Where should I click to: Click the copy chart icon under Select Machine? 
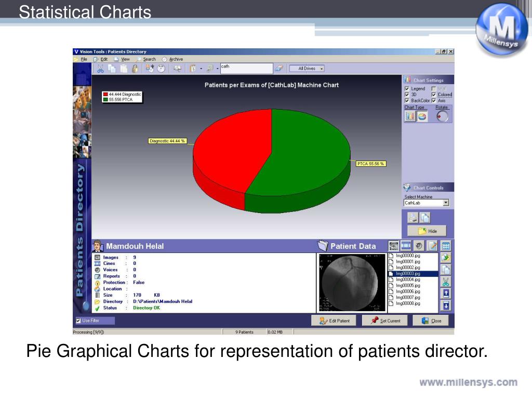click(x=425, y=218)
